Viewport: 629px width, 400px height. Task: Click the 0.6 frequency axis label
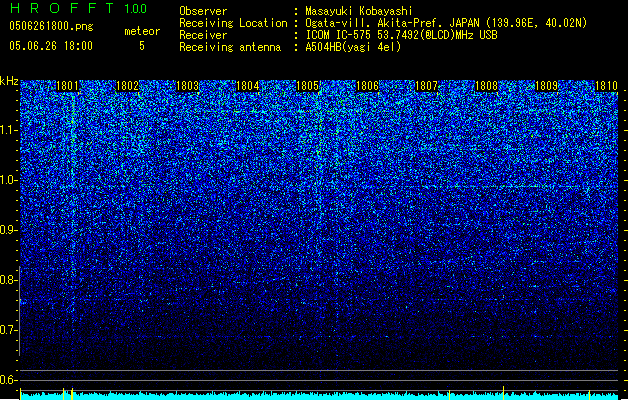click(x=9, y=380)
